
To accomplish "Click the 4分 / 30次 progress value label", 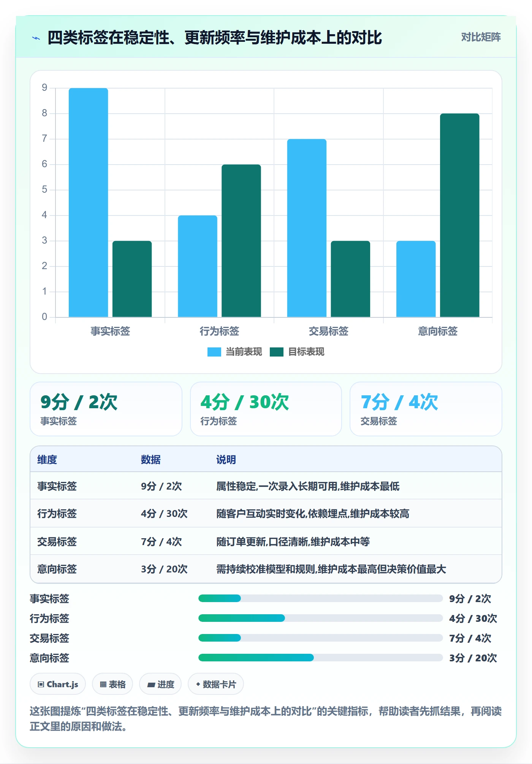I will pos(473,618).
